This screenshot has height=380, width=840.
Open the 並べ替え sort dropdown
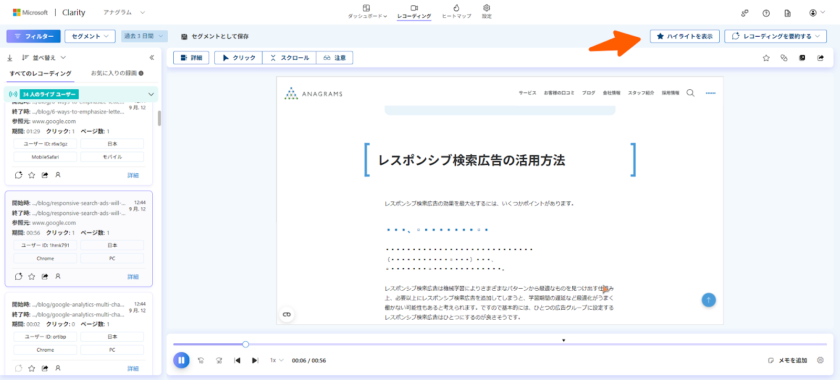(x=44, y=57)
